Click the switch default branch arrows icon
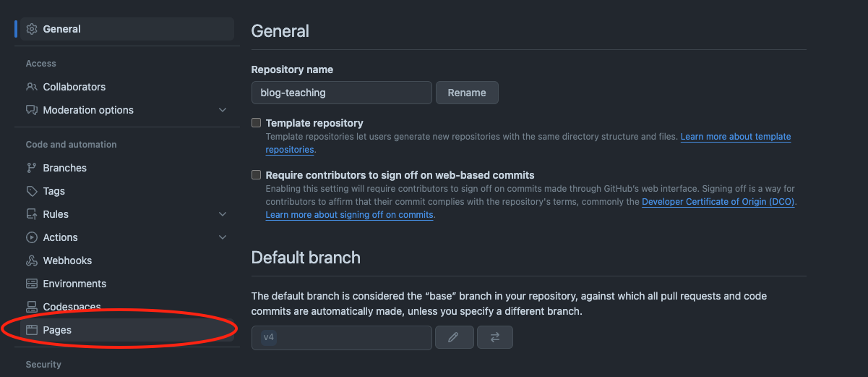868x377 pixels. coord(495,337)
